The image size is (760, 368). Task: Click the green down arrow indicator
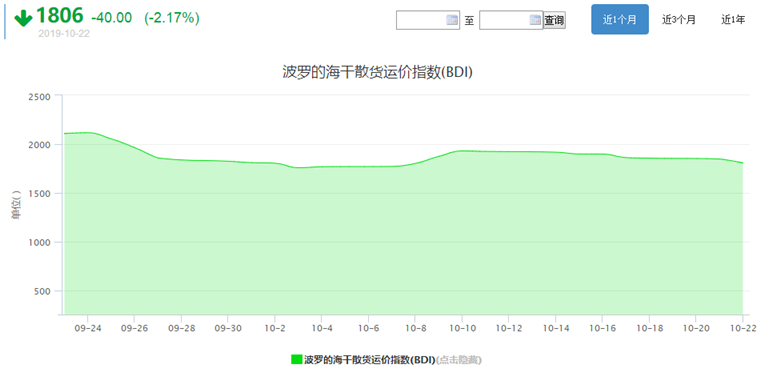23,18
